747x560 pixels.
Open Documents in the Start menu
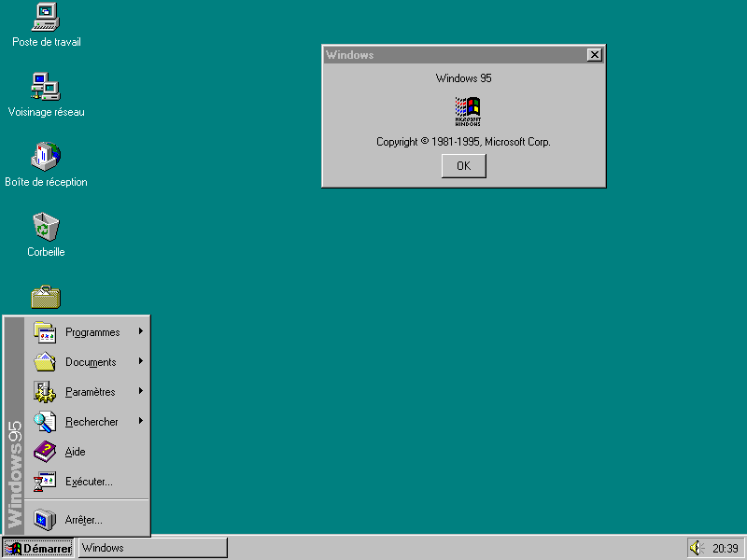(87, 362)
